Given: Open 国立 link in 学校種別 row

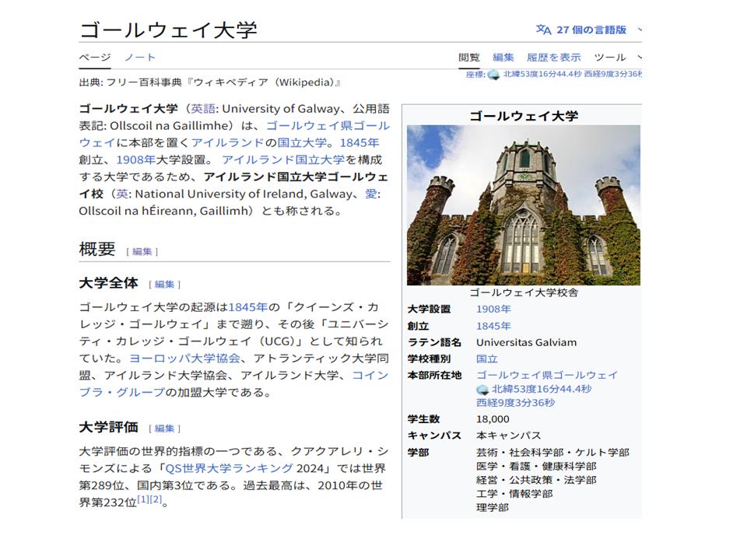Looking at the screenshot, I should pyautogui.click(x=486, y=359).
